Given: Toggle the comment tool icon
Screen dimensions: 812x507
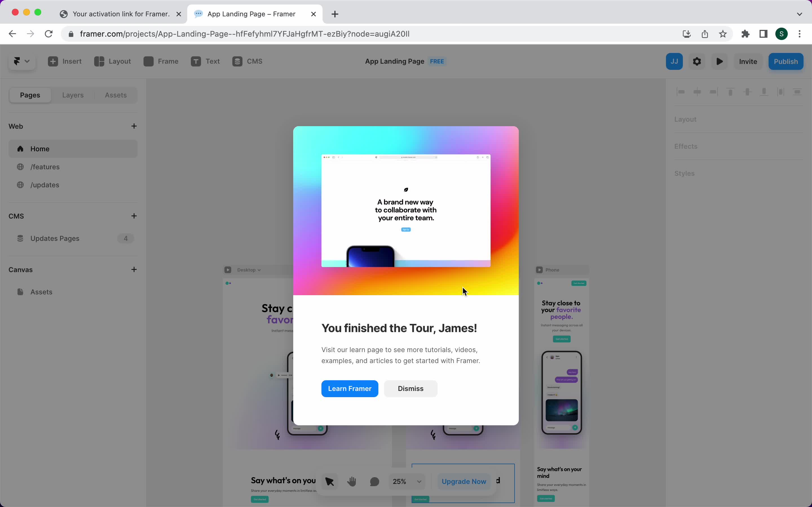Looking at the screenshot, I should 374,481.
